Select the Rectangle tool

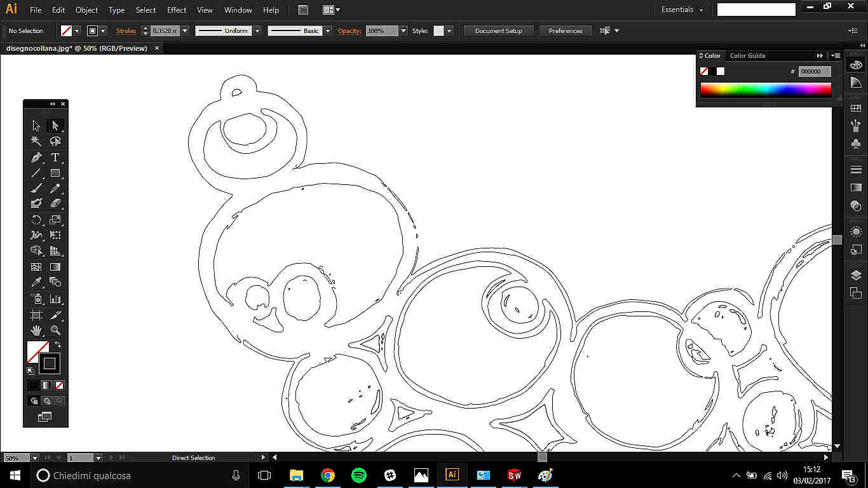coord(55,173)
